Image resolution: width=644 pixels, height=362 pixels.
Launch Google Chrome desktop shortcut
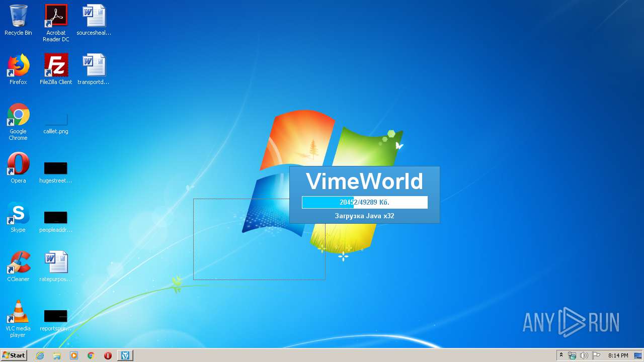pyautogui.click(x=18, y=122)
